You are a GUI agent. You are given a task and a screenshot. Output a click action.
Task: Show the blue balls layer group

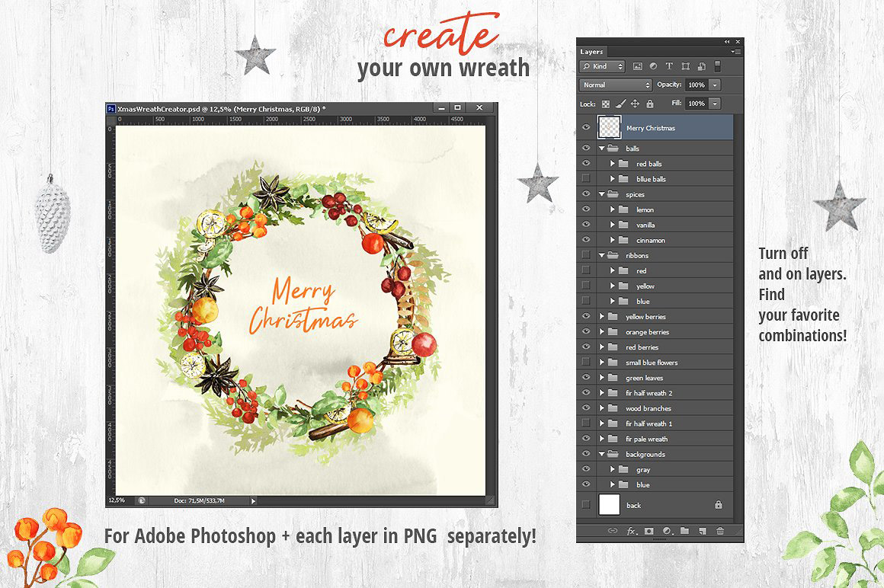586,179
